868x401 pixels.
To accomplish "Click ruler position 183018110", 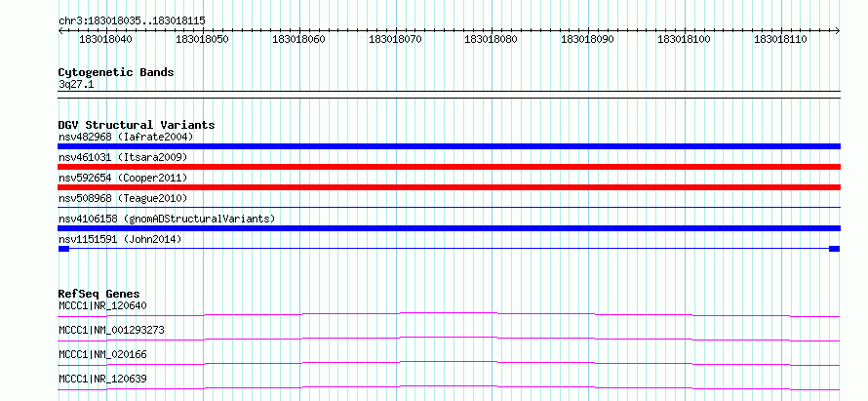I will click(780, 39).
